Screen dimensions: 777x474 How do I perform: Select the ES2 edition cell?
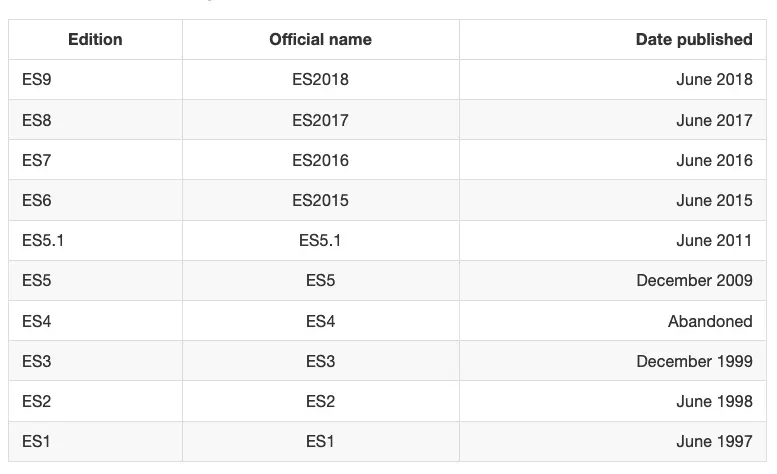click(x=36, y=401)
